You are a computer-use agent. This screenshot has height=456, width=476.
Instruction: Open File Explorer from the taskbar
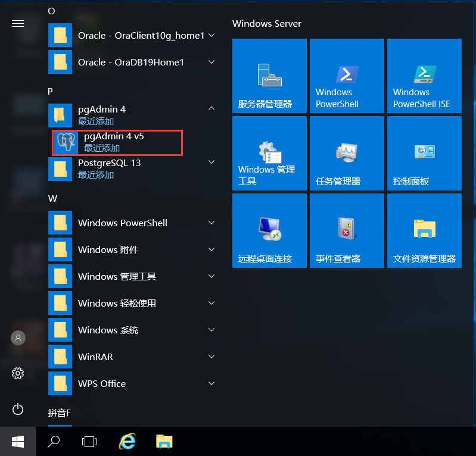pos(164,442)
